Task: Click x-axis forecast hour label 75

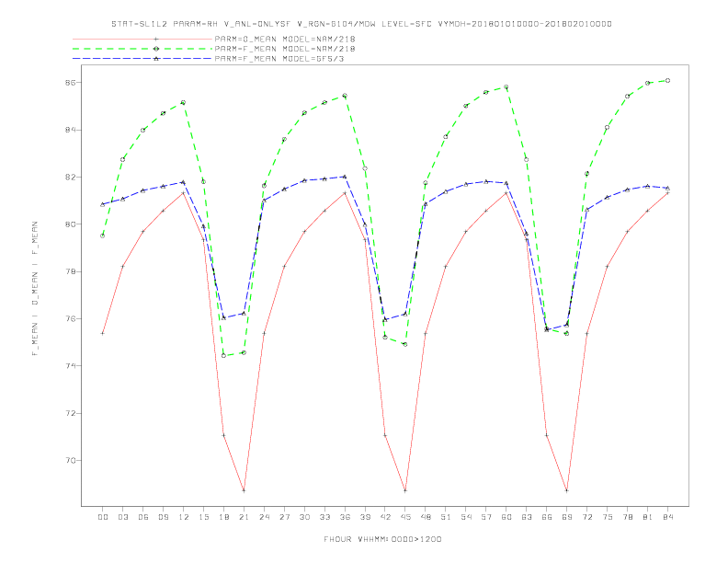Action: pyautogui.click(x=608, y=517)
